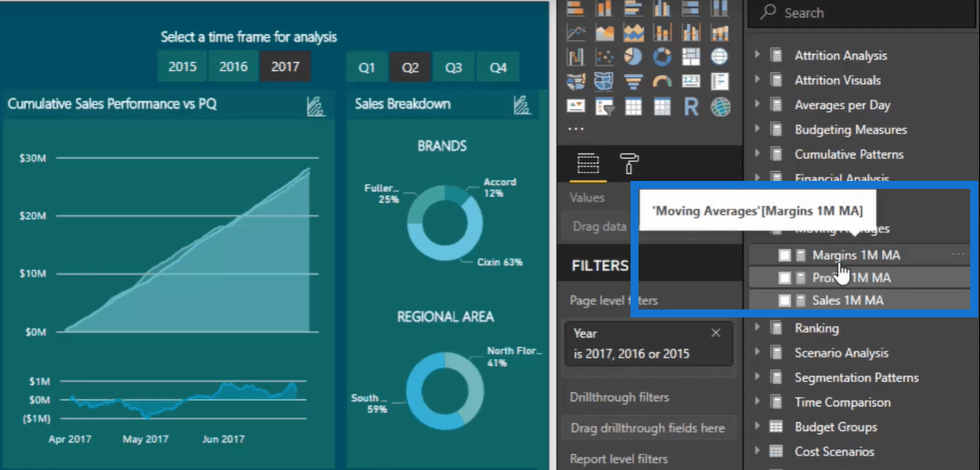Switch to the Format paint roller tab

coord(629,164)
